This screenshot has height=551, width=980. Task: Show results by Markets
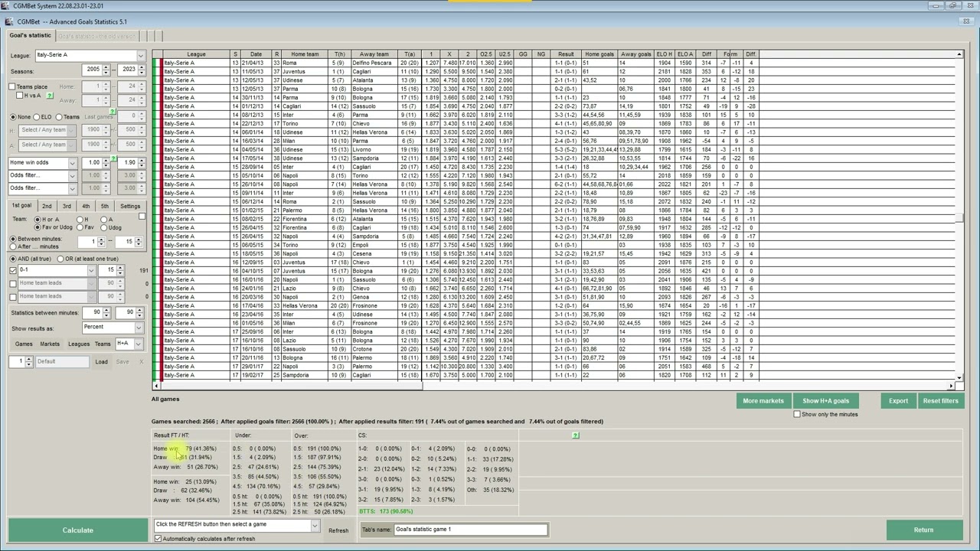[50, 344]
